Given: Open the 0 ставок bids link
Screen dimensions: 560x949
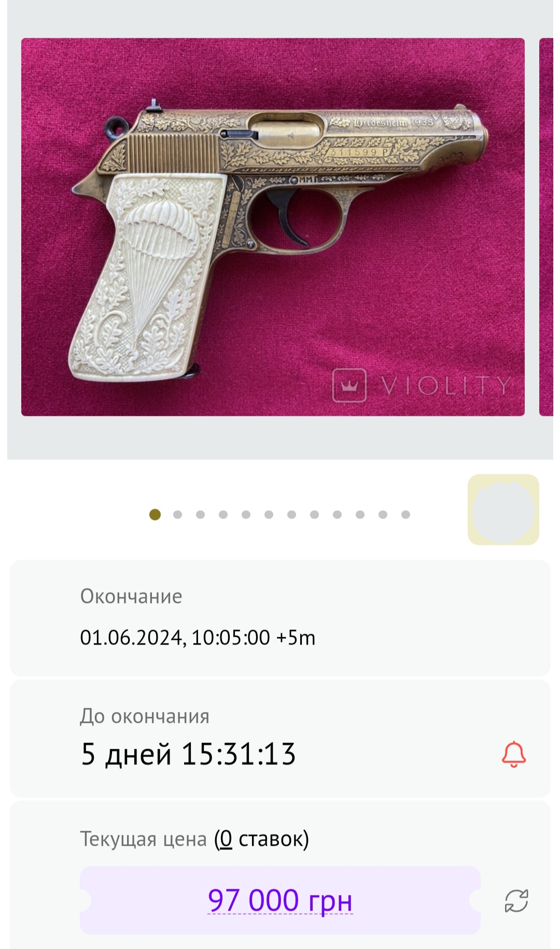Looking at the screenshot, I should click(261, 839).
